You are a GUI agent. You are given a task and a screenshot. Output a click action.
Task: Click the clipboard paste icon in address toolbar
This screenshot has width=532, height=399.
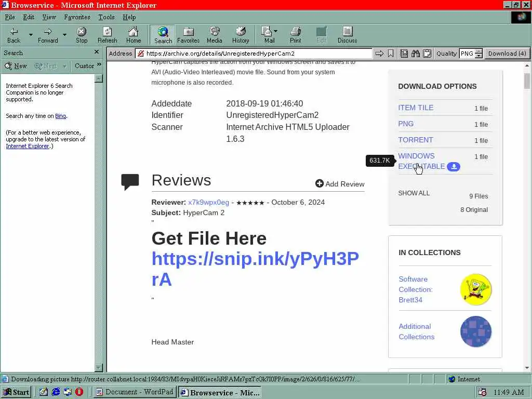(x=427, y=54)
